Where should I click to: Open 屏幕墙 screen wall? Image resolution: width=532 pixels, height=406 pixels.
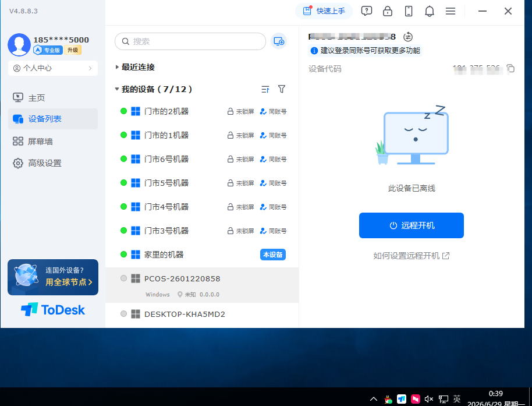click(53, 141)
